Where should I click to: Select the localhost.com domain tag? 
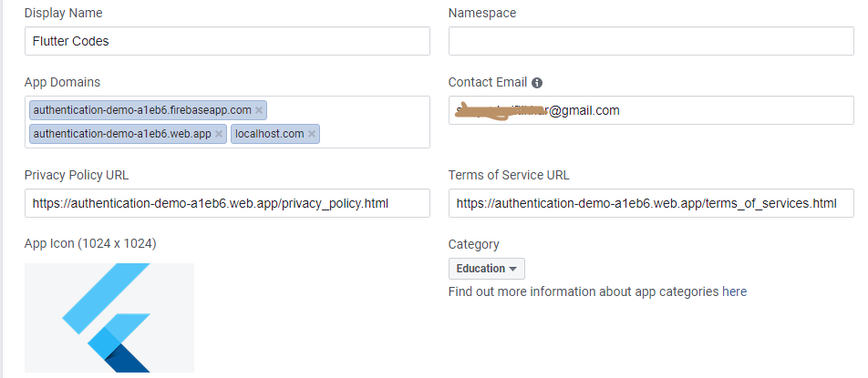pos(269,134)
